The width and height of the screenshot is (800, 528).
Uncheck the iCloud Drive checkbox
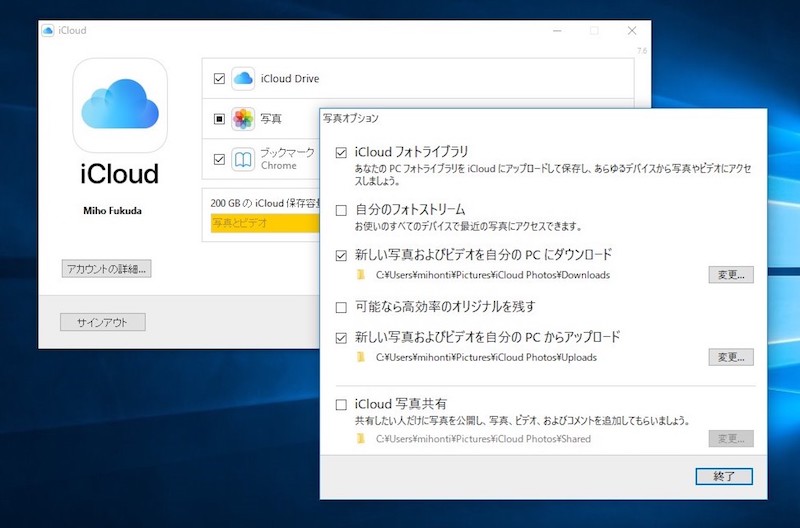pos(219,79)
